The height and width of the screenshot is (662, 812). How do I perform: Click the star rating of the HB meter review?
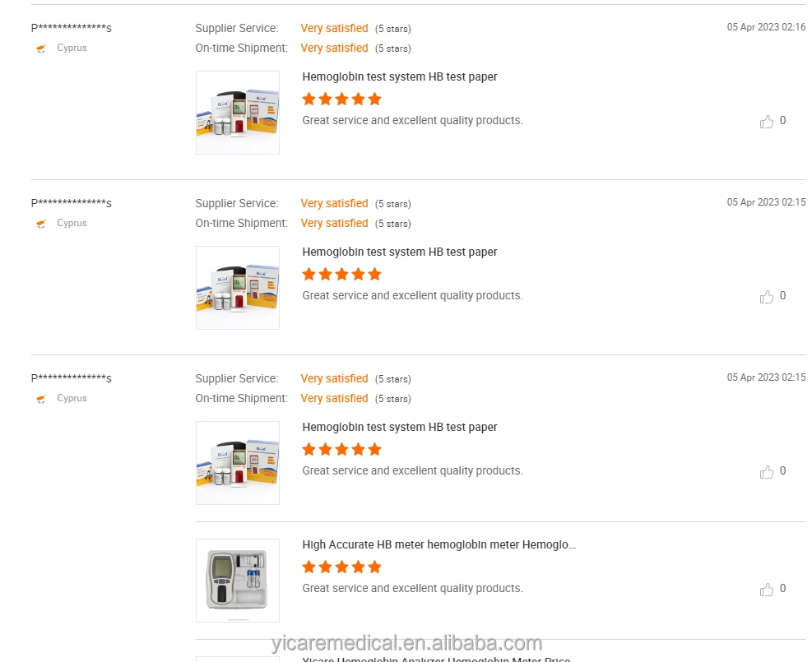tap(341, 567)
